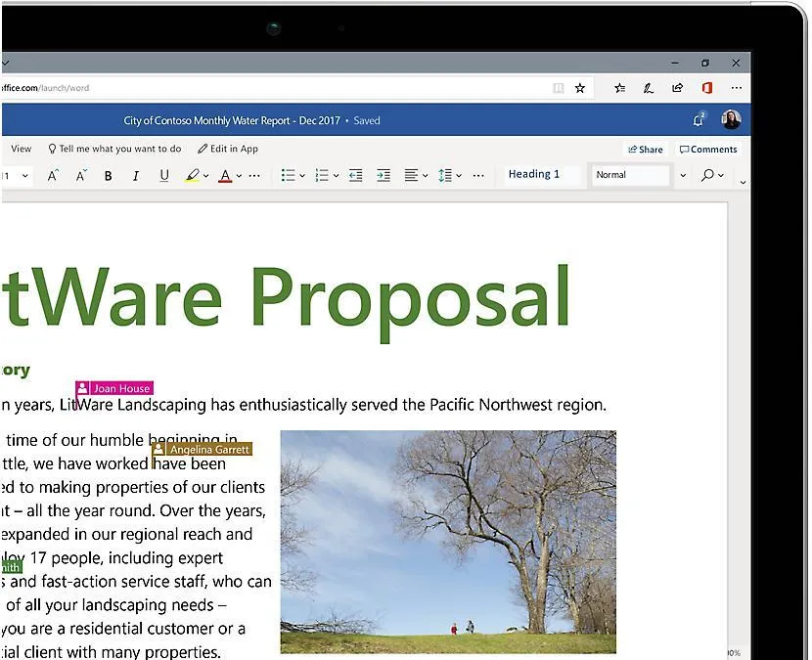812x660 pixels.
Task: Toggle Italic formatting
Action: 136,176
